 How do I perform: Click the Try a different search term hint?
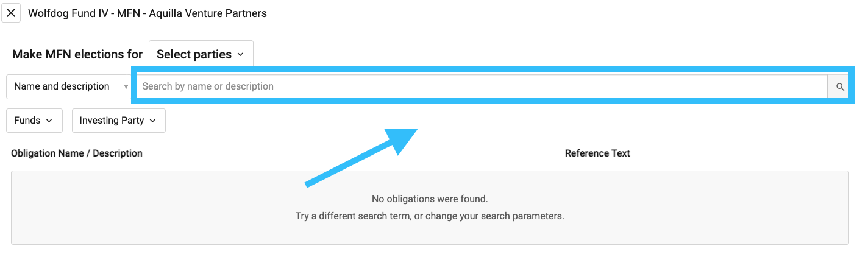click(430, 216)
